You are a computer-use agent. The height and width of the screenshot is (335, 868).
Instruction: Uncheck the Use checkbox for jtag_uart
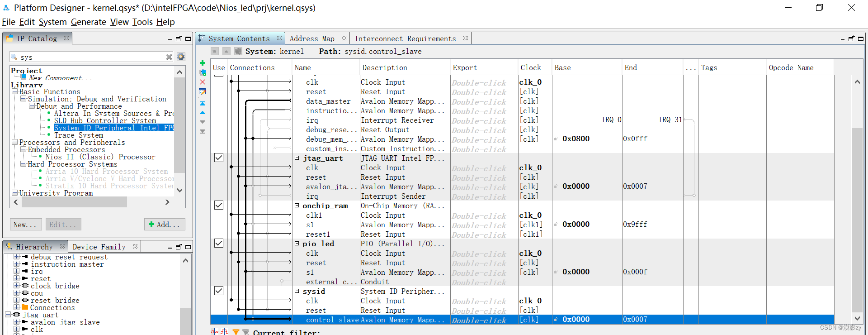219,158
